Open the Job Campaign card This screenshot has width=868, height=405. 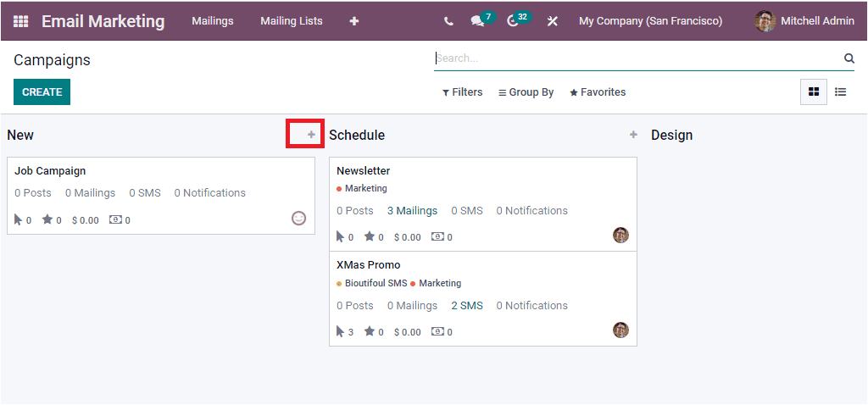coord(161,196)
